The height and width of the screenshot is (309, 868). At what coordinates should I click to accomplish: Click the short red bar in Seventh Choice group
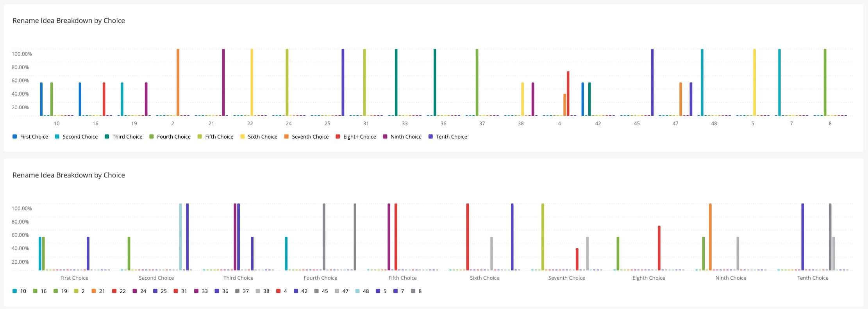(x=577, y=259)
